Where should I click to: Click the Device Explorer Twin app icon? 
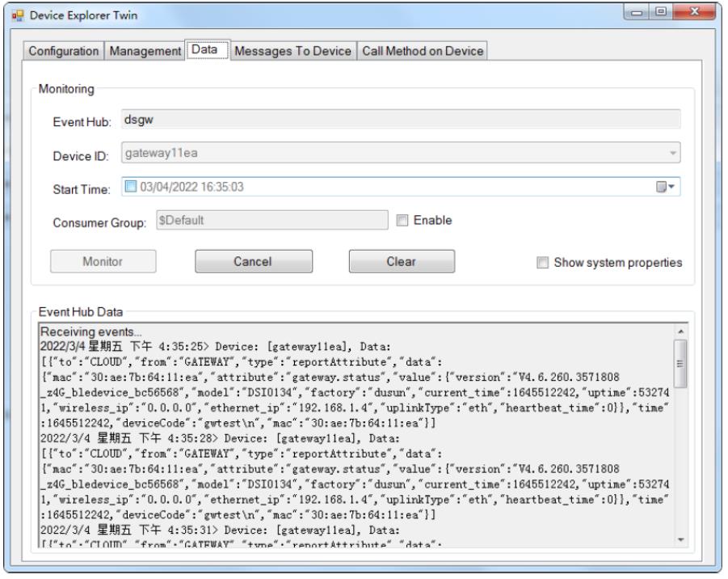coord(18,16)
